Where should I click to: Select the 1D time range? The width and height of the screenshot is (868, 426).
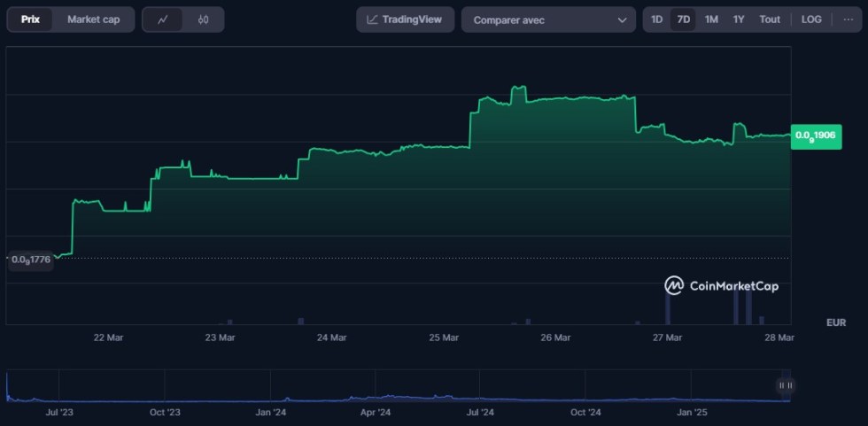[x=656, y=19]
